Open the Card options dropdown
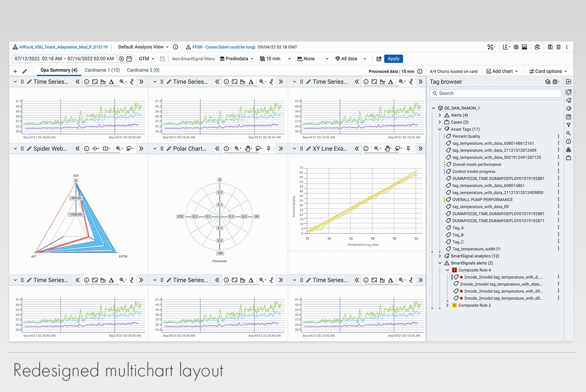This screenshot has width=586, height=392. [548, 71]
